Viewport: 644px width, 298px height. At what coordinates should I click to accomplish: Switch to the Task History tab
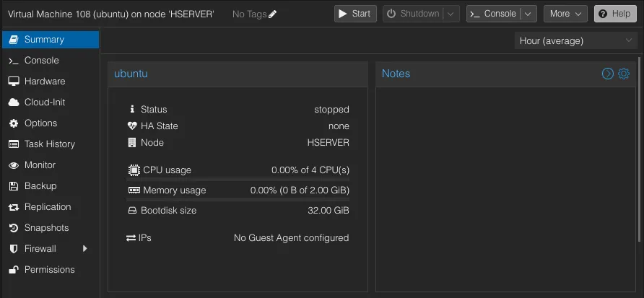click(x=49, y=144)
